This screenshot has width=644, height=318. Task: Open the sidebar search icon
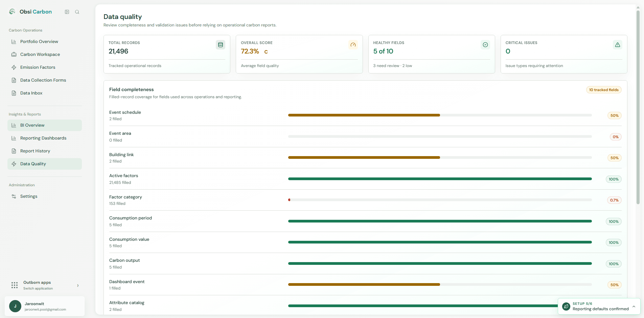point(77,12)
